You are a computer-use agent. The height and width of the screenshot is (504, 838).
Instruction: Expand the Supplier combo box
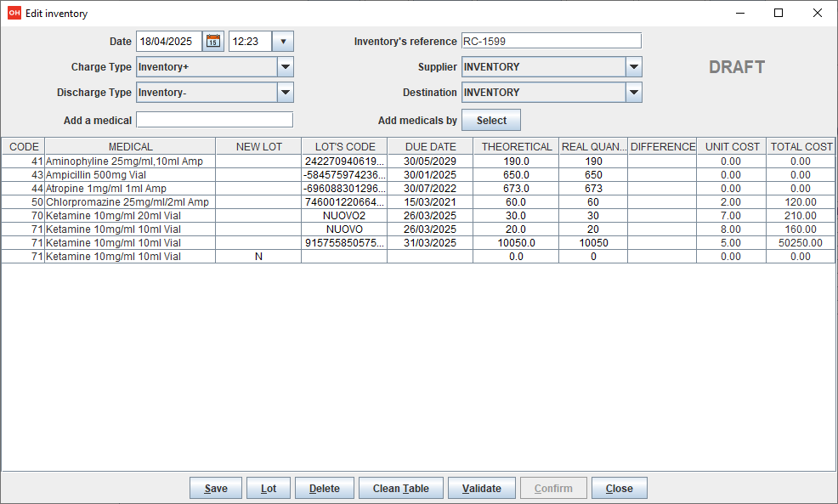(x=633, y=67)
